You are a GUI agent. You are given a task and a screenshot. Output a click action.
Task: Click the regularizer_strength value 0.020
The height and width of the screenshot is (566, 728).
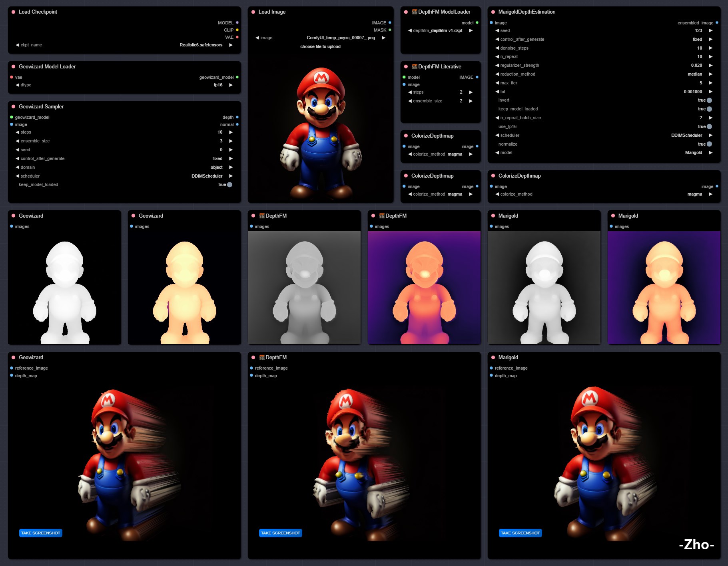[x=696, y=66]
